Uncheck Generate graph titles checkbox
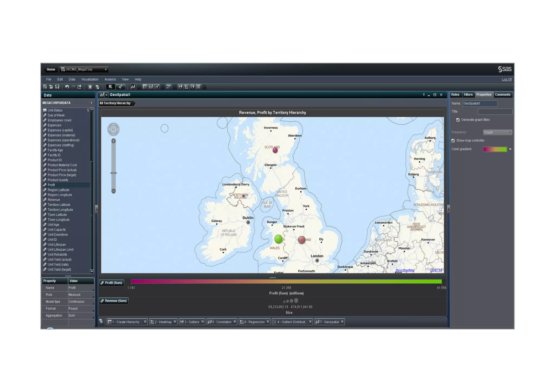This screenshot has width=555, height=392. pyautogui.click(x=458, y=120)
